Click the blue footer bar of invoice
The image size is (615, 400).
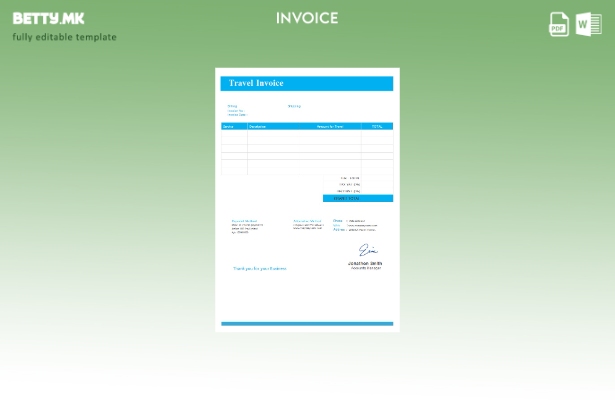pyautogui.click(x=307, y=324)
